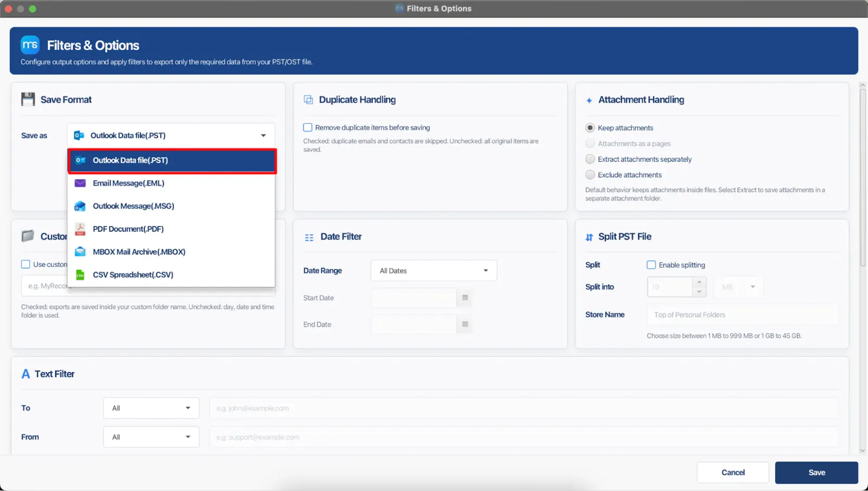Click the Attachment Handling sparkle icon
868x491 pixels.
pyautogui.click(x=589, y=100)
